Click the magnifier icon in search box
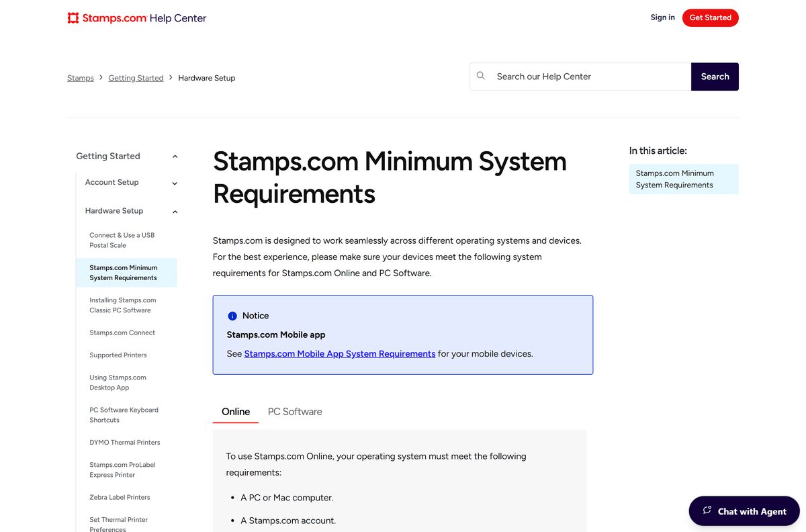Screen dimensions: 806x532 tap(481, 76)
